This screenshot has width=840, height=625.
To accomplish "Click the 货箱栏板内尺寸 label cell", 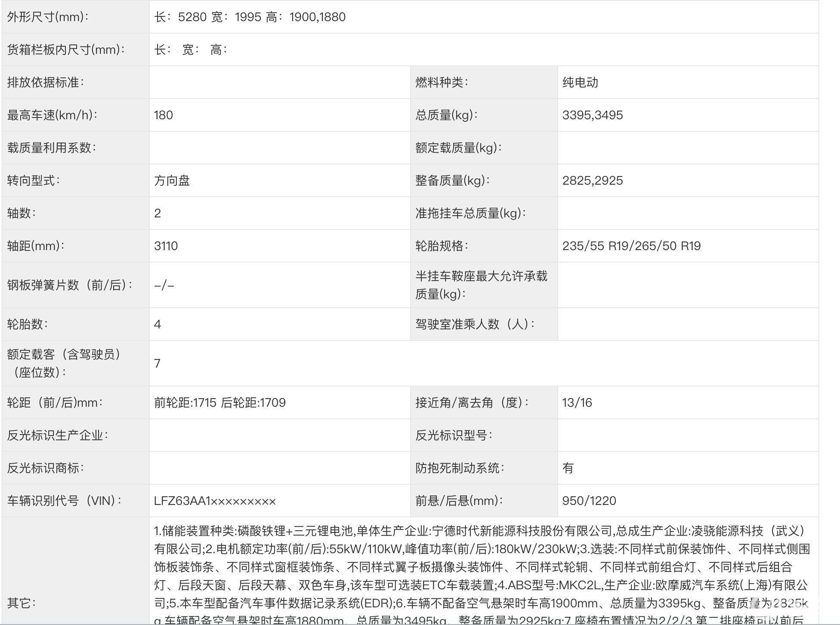I will coord(66,50).
